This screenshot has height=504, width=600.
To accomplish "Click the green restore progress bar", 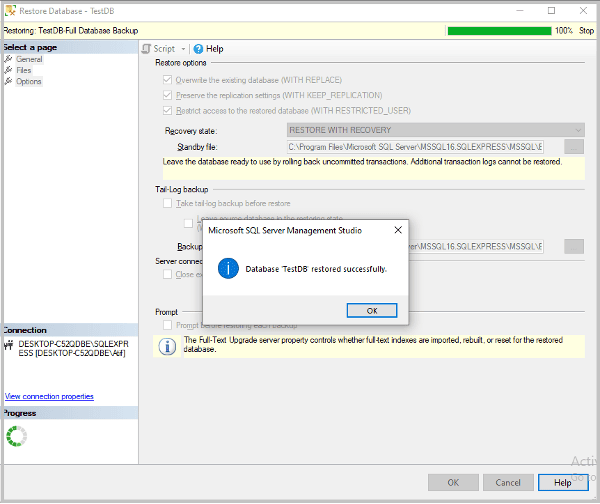I will coord(499,31).
